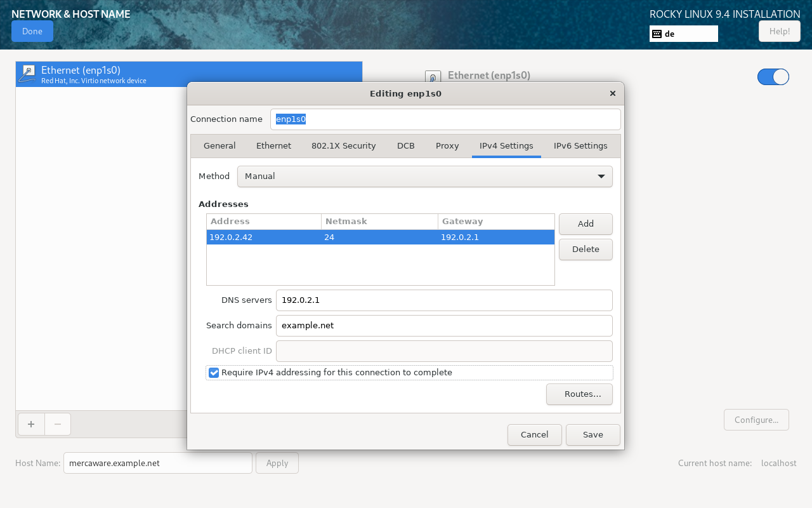This screenshot has width=812, height=508.
Task: Open the 802.1X Security tab
Action: (344, 146)
